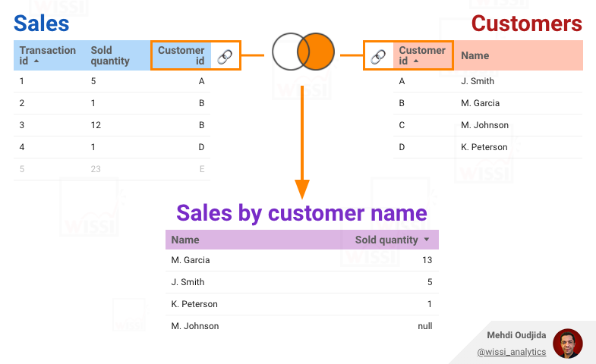Click the Sold quantity header in Sales table
Image resolution: width=596 pixels, height=364 pixels.
tap(110, 55)
